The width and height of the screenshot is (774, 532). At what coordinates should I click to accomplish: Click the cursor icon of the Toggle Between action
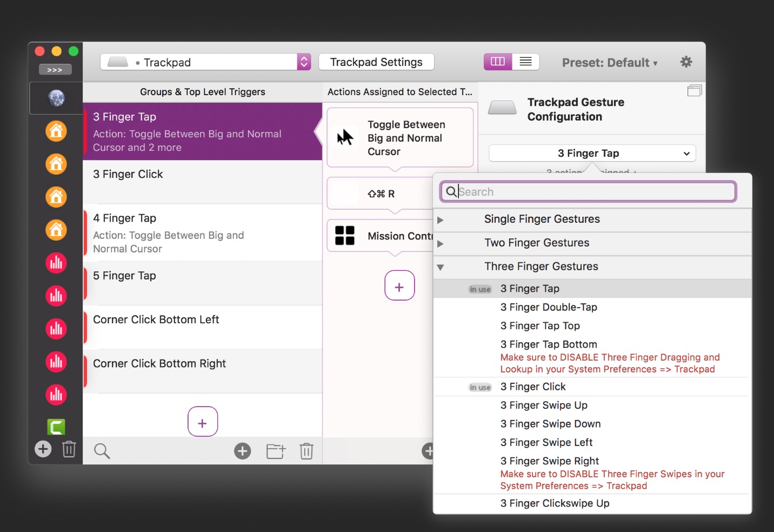[345, 137]
